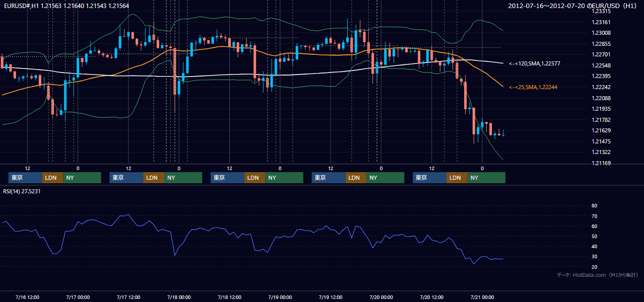Click the HistData.com data source credit

[598, 275]
